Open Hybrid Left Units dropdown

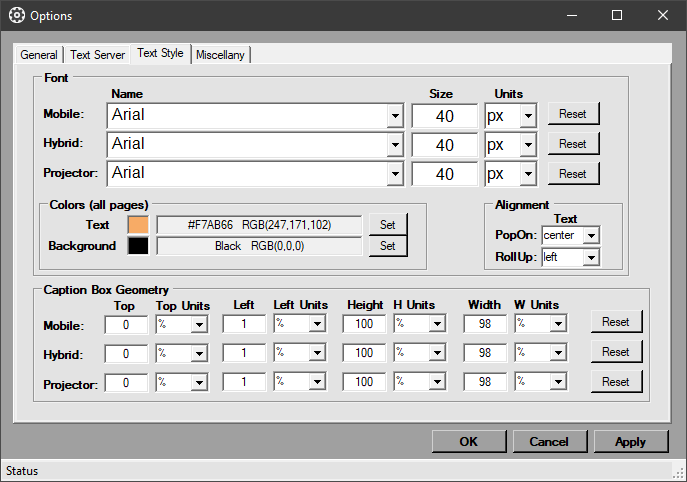pyautogui.click(x=317, y=353)
